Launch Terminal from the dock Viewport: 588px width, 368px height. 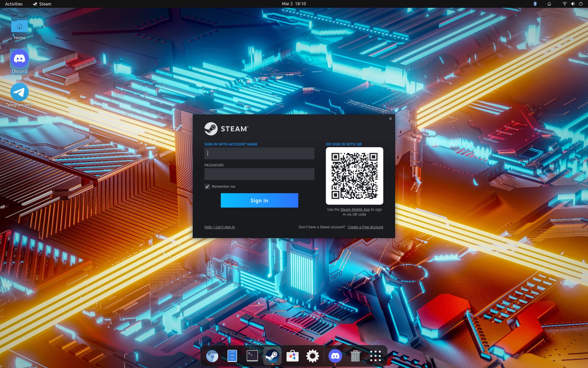pyautogui.click(x=252, y=356)
